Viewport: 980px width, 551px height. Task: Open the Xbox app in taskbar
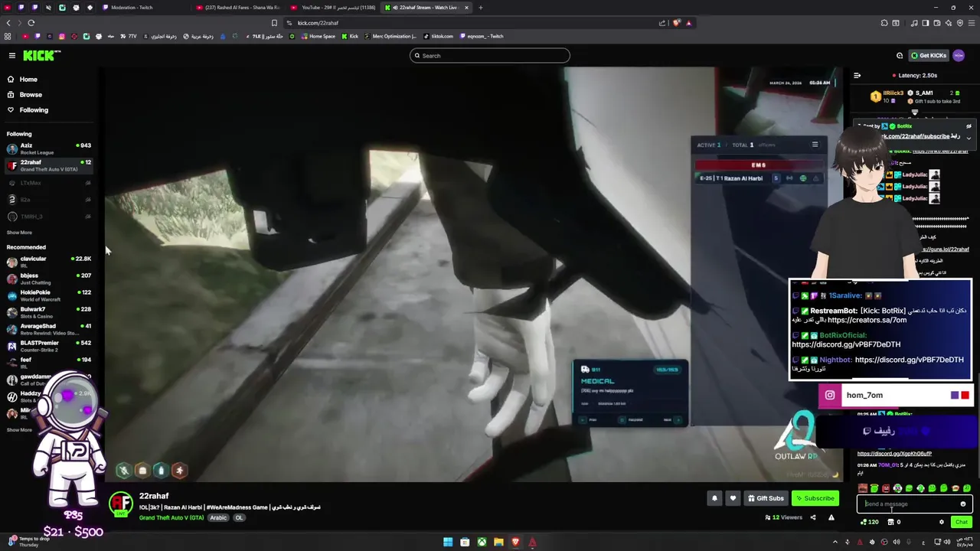tap(482, 542)
